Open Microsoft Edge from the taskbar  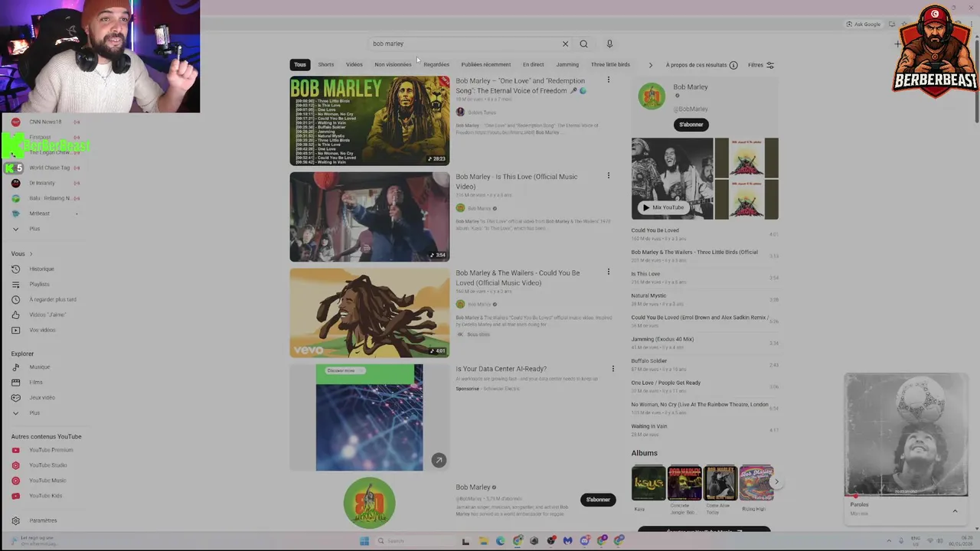coord(501,541)
